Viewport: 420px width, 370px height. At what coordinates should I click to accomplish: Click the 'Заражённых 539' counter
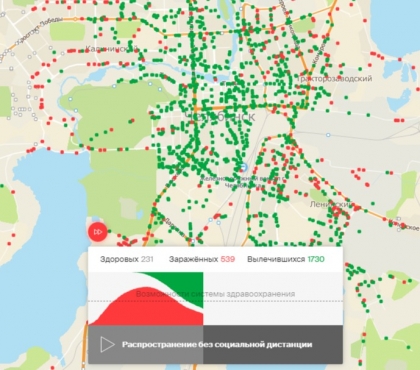pos(202,259)
